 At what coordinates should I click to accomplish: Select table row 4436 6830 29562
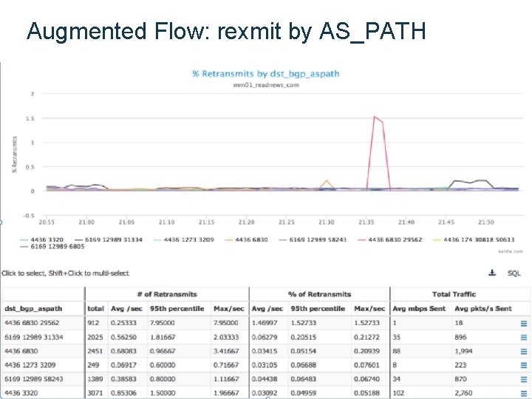(x=266, y=323)
